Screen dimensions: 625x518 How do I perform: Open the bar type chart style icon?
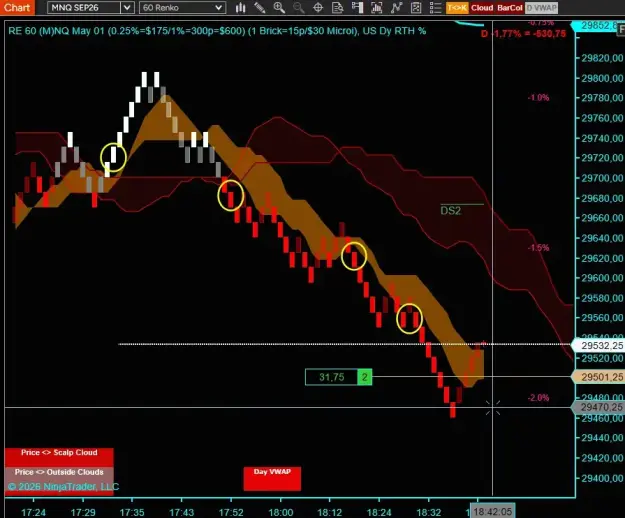[240, 8]
